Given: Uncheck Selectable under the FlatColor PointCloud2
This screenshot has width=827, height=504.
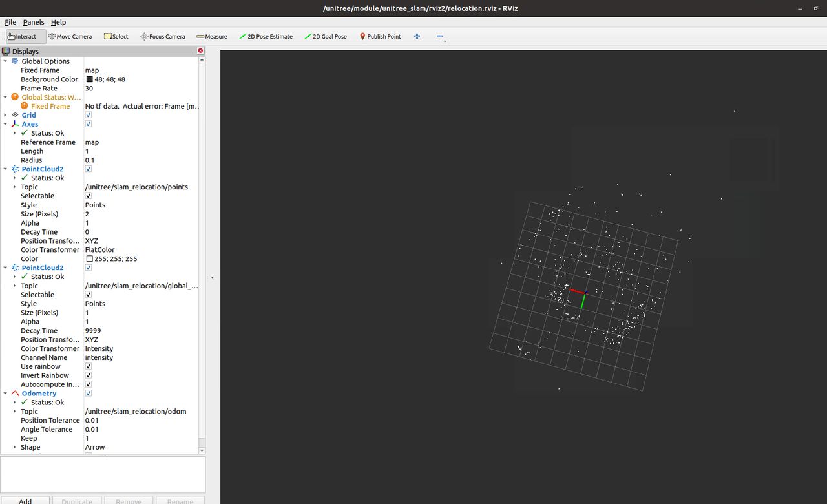Looking at the screenshot, I should 89,196.
